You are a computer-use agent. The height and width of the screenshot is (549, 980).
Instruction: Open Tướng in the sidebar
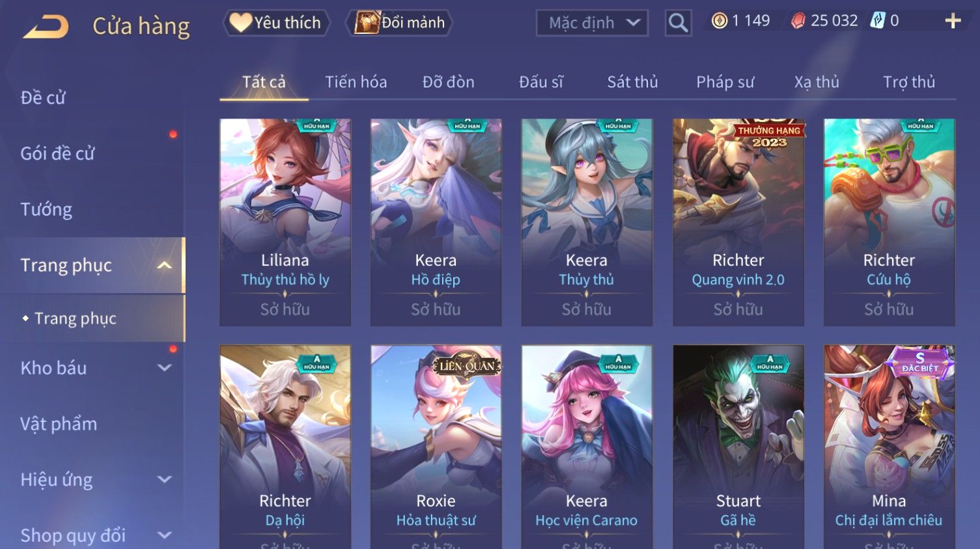(46, 210)
